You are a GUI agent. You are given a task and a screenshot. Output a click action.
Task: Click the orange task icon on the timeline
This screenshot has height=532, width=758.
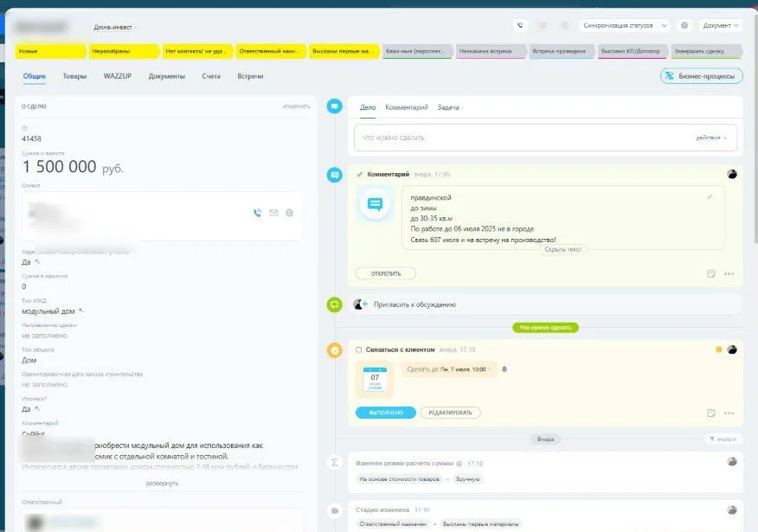point(335,349)
